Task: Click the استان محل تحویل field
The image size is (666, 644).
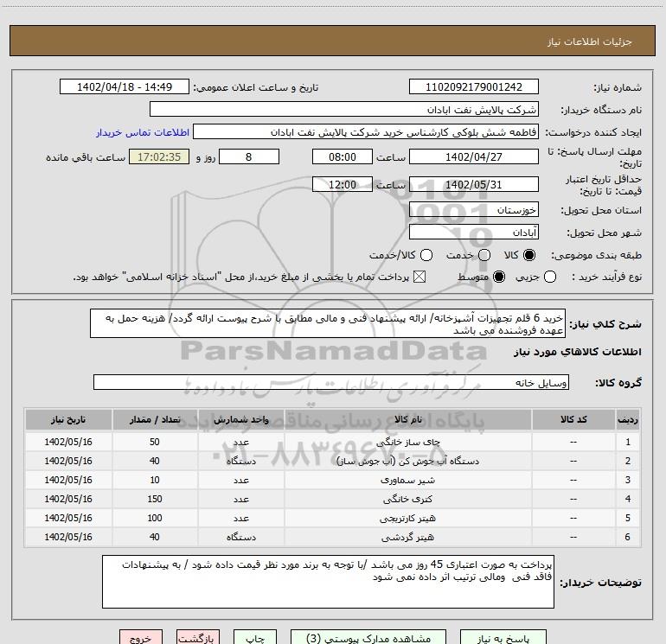Action: (x=473, y=210)
